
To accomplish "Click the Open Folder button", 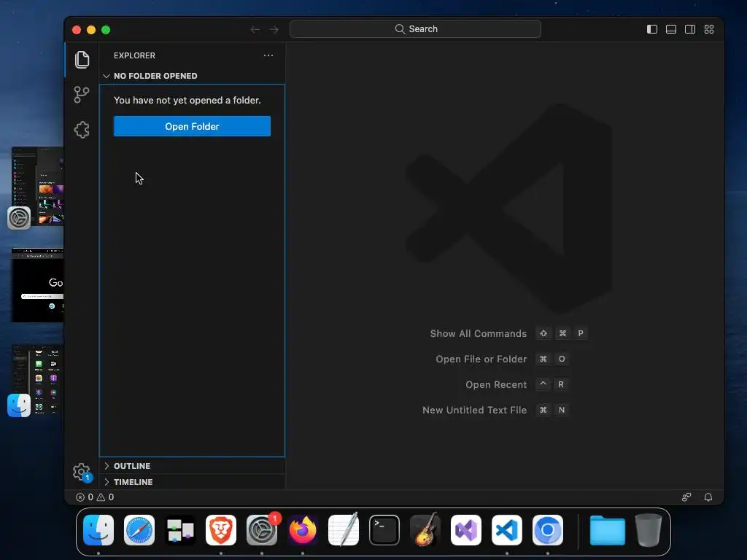I will coord(192,126).
